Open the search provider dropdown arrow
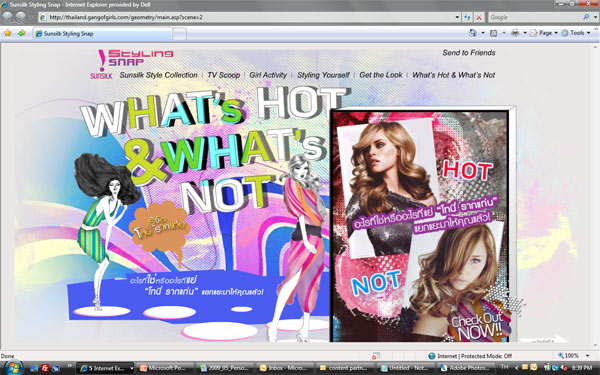Viewport: 600px width, 375px height. coord(595,17)
